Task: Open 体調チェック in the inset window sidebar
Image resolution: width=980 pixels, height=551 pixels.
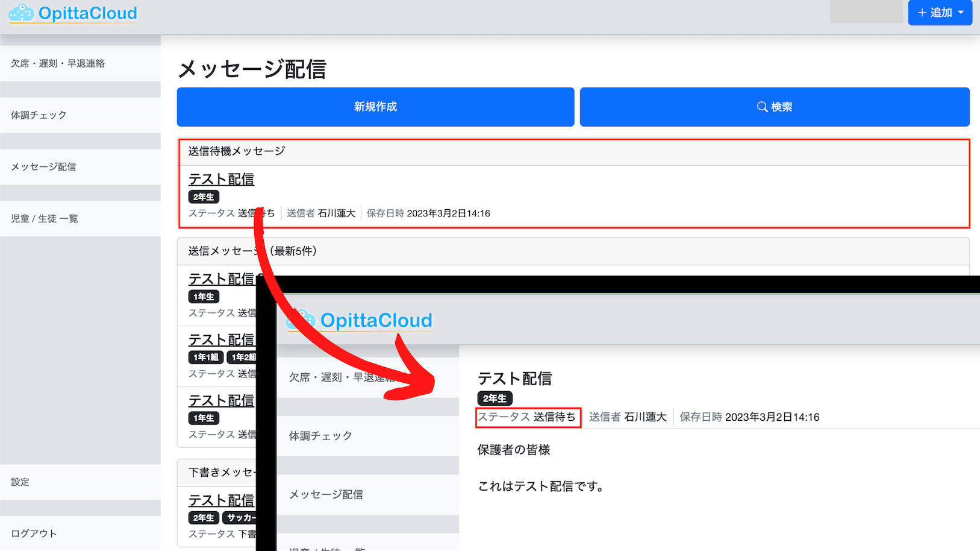Action: point(367,436)
